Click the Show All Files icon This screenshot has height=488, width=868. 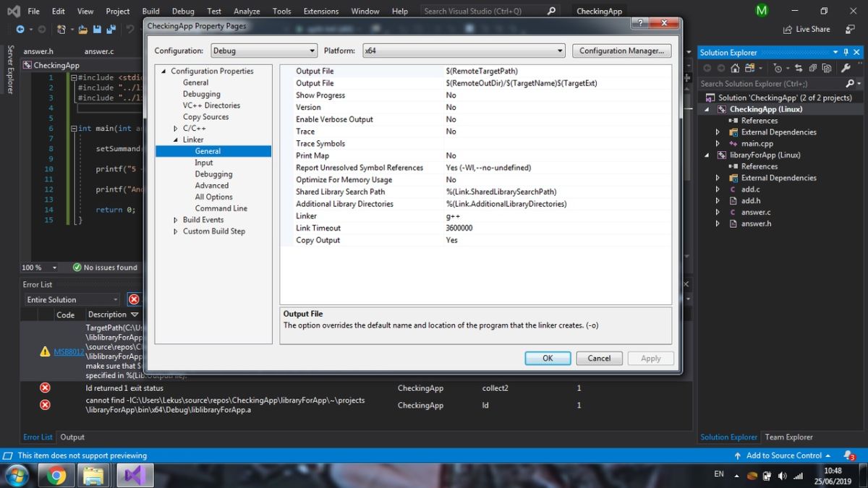826,68
